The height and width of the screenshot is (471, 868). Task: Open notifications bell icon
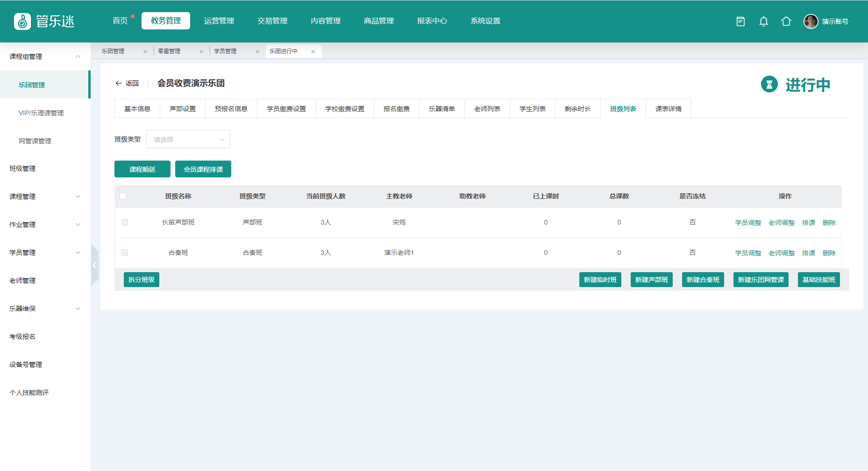763,21
